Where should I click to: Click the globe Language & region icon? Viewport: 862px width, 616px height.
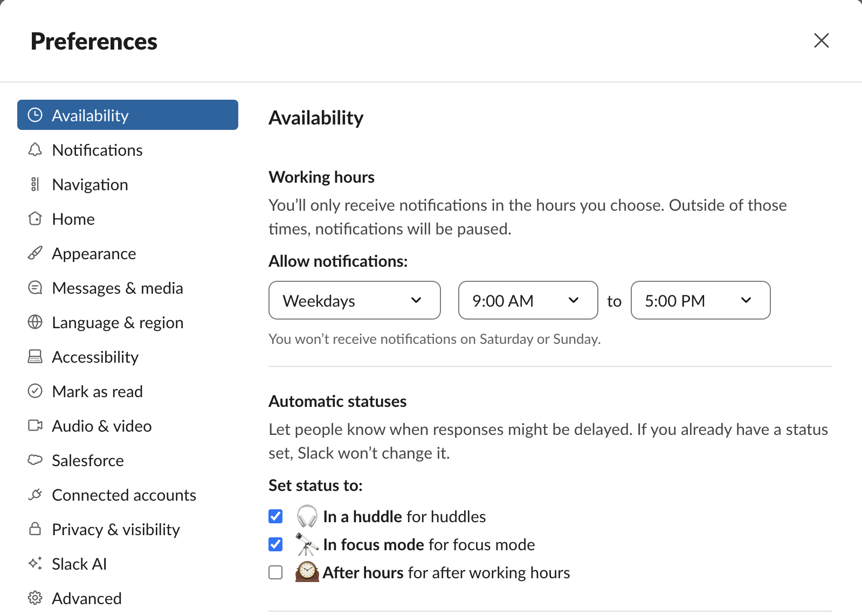point(35,322)
